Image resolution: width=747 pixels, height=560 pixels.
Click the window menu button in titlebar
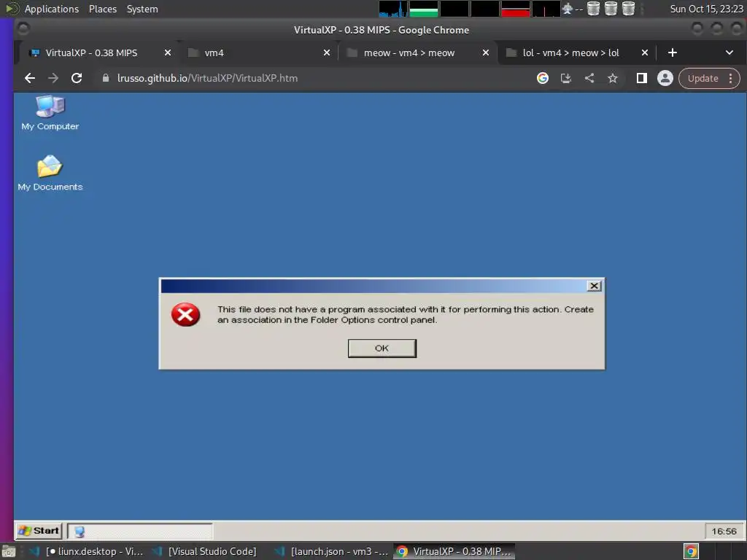(23, 29)
